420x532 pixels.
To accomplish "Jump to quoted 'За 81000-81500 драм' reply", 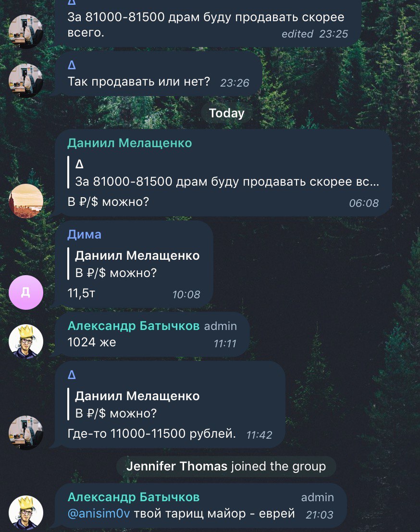I will pos(224,173).
